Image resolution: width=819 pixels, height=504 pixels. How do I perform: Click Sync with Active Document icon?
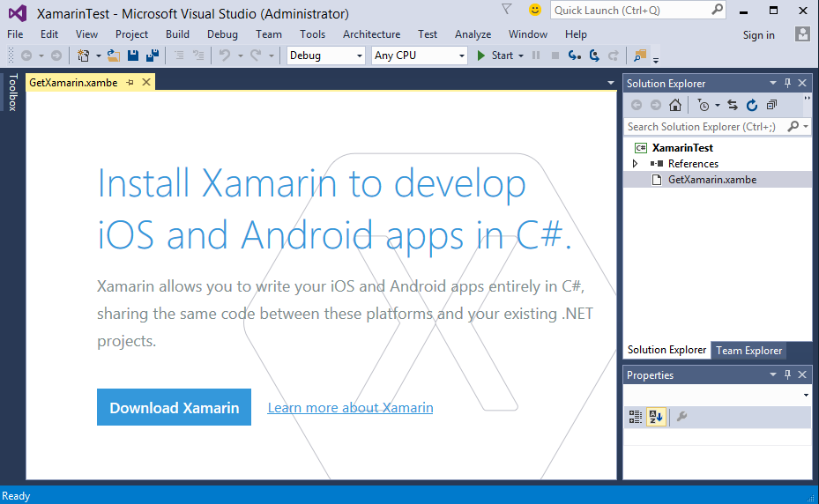(733, 105)
